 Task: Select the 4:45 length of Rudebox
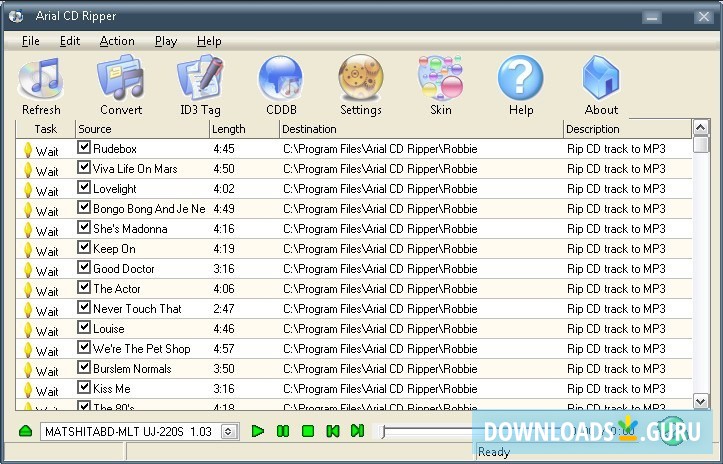tap(224, 149)
